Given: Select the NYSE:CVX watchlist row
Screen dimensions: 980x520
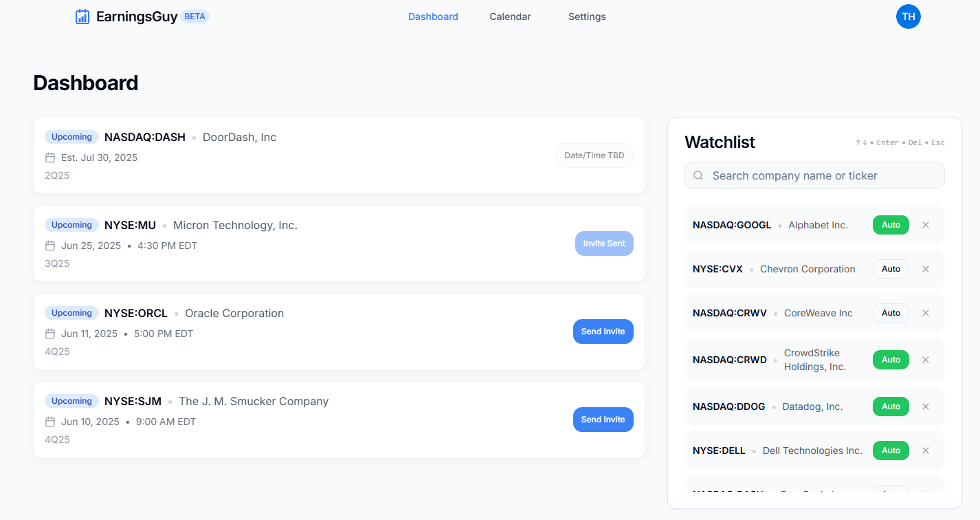Looking at the screenshot, I should pos(814,269).
